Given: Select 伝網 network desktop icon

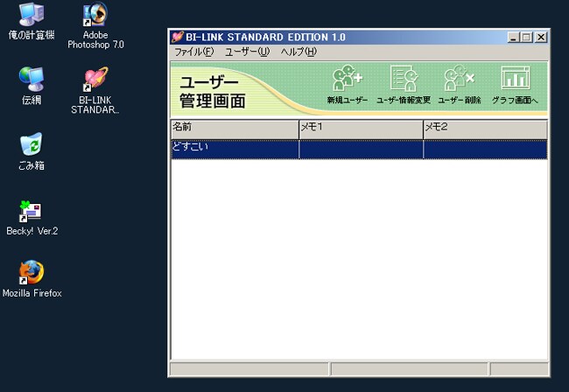Looking at the screenshot, I should pos(32,86).
